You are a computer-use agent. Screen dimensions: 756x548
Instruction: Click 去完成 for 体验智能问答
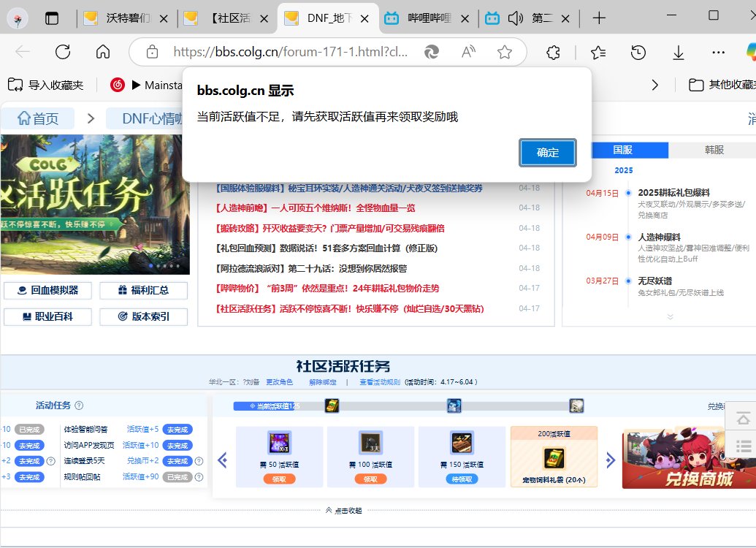click(177, 430)
